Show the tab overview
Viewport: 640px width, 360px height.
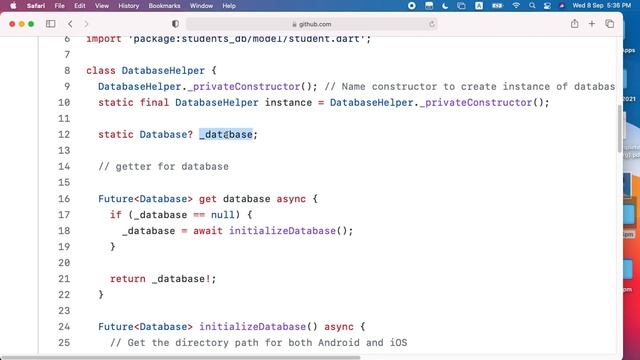click(x=609, y=24)
